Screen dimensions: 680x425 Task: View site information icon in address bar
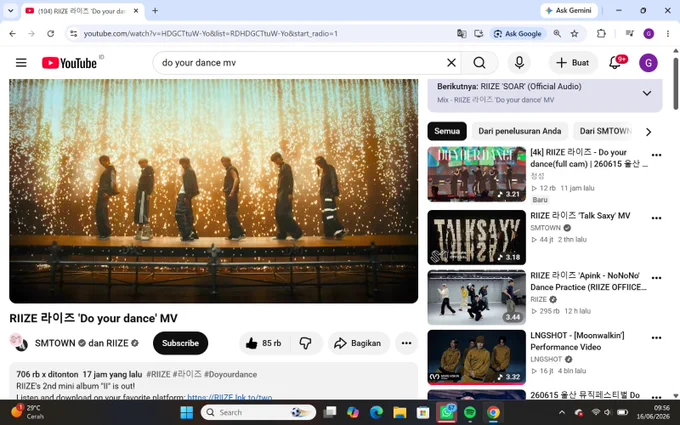(x=73, y=33)
